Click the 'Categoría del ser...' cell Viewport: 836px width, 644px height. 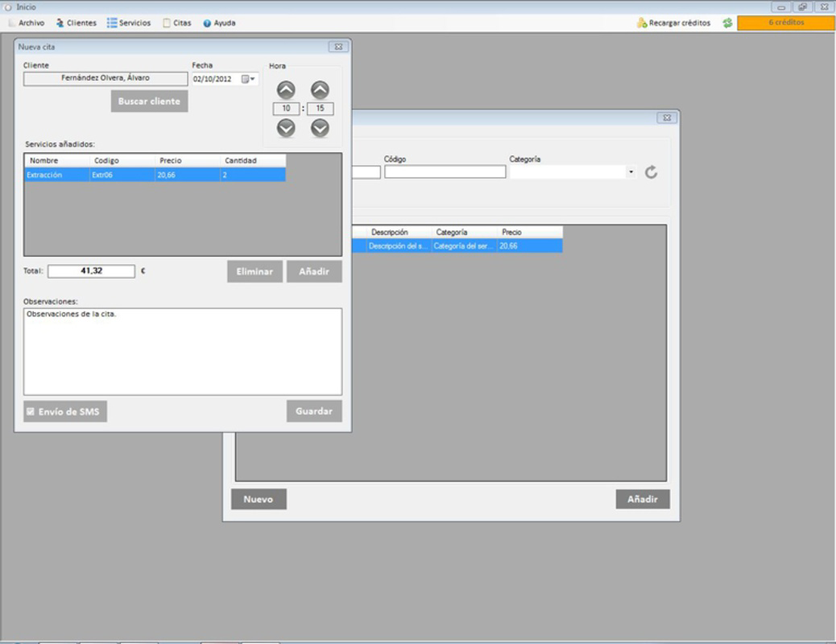click(463, 246)
